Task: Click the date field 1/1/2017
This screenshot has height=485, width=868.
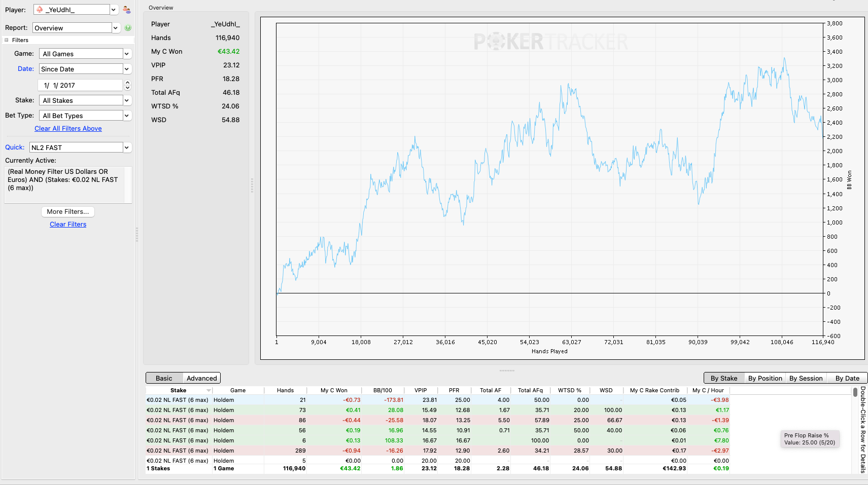Action: click(80, 85)
